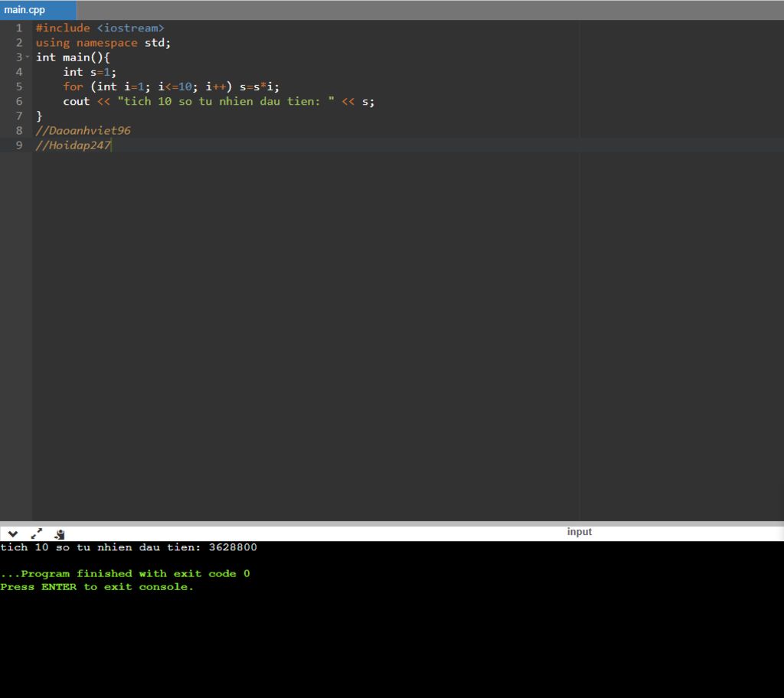Screen dimensions: 784x698
Task: Click the '//Daoanhviet96' comment
Action: tap(83, 131)
